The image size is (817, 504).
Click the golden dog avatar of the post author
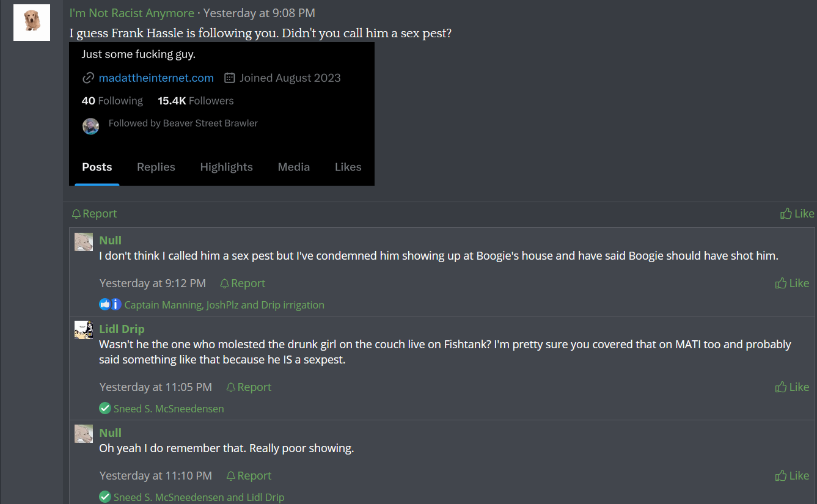pyautogui.click(x=32, y=23)
